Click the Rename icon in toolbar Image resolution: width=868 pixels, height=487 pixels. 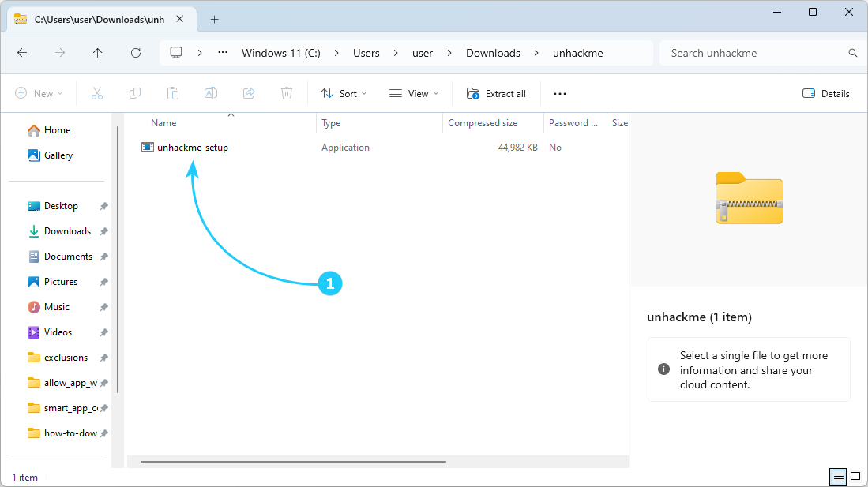pos(211,93)
